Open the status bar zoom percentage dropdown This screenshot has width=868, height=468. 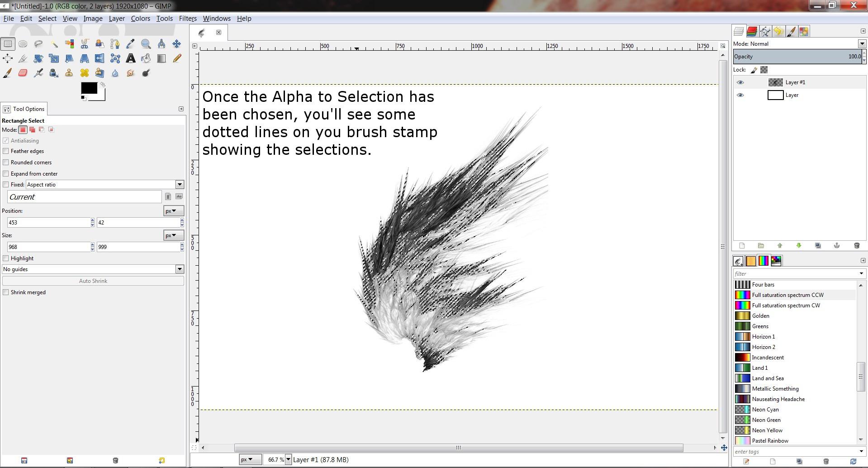click(x=288, y=460)
